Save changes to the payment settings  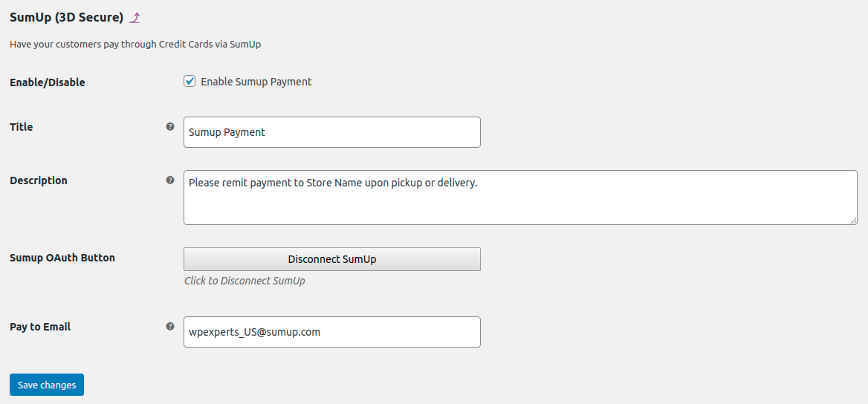47,385
